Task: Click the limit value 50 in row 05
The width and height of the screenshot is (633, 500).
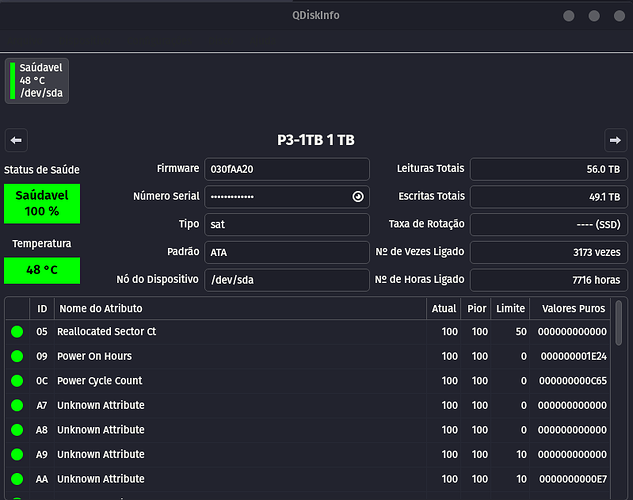Action: 521,332
